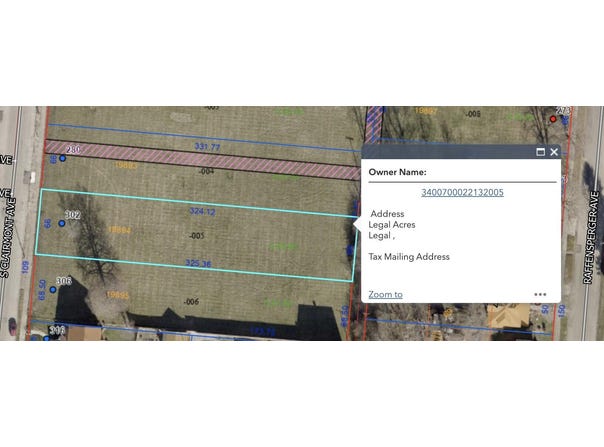Click the orange 19895 lot number
Image resolution: width=604 pixels, height=447 pixels.
(117, 295)
